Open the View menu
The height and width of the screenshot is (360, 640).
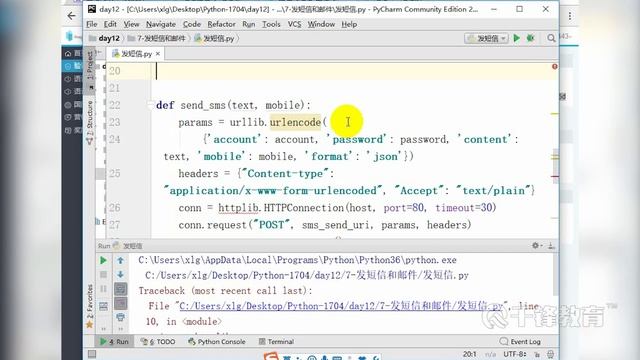131,24
